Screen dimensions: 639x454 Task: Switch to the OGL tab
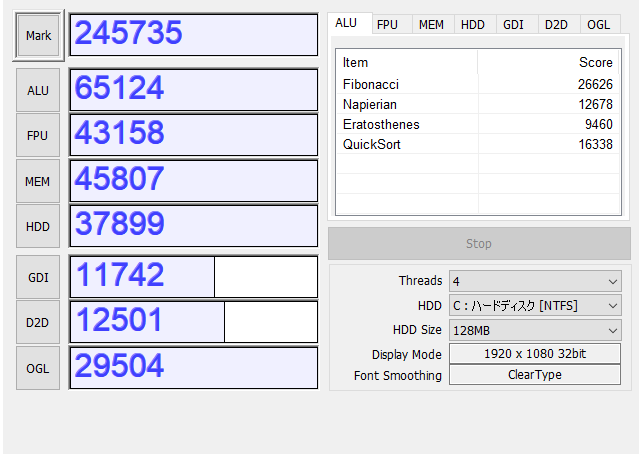601,24
